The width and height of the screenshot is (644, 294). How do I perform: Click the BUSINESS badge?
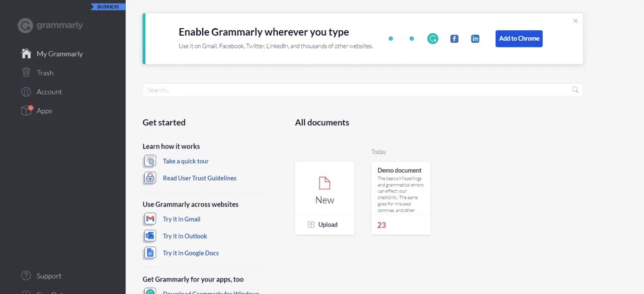click(x=108, y=7)
